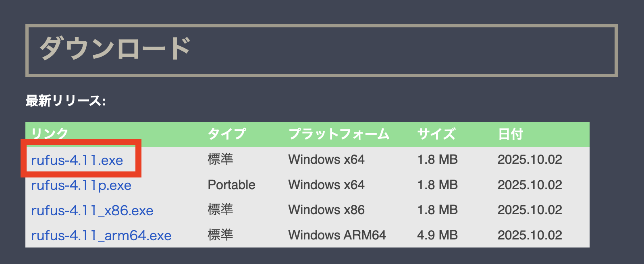Select the Windows x64 platform cell
This screenshot has height=264, width=644.
pyautogui.click(x=326, y=159)
